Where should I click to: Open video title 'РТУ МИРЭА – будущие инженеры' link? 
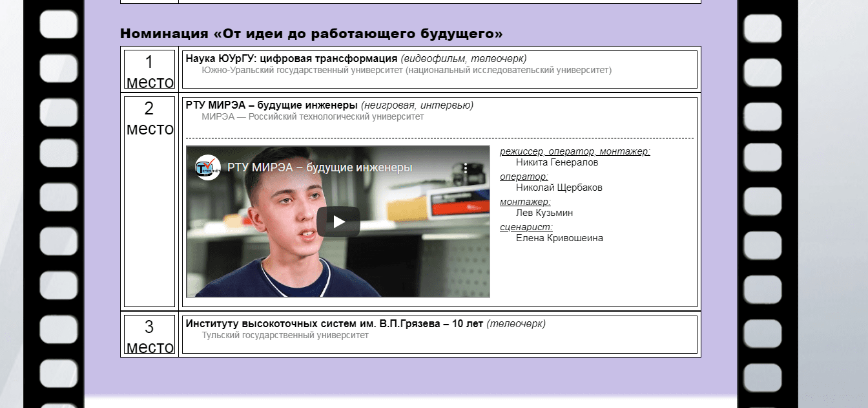(320, 168)
